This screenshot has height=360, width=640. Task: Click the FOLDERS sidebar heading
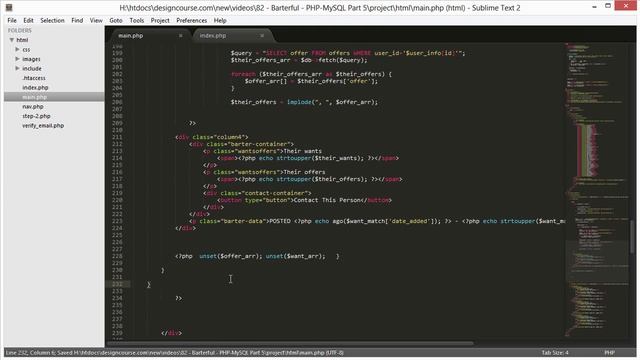(20, 31)
